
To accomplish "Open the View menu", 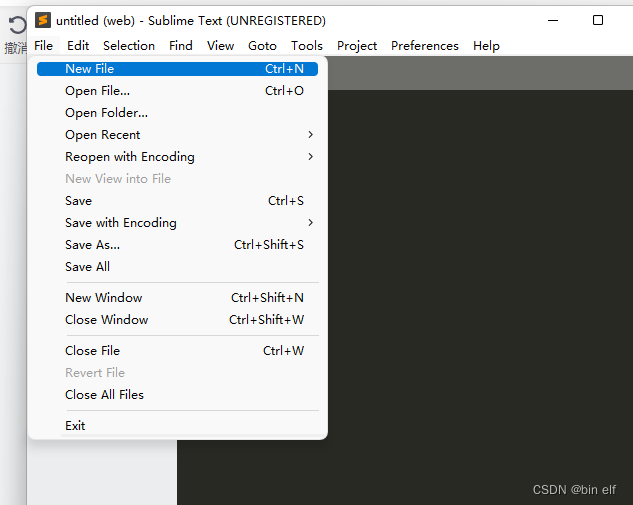I will pos(220,46).
